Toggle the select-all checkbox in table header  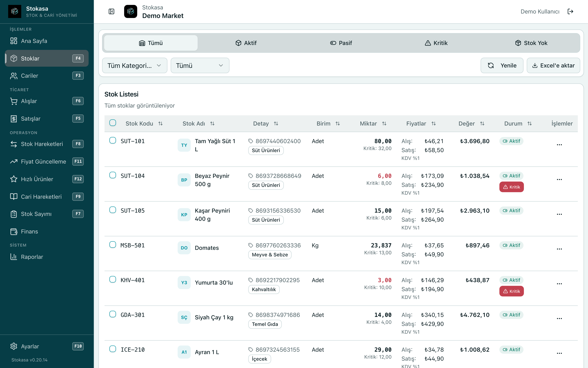pos(112,123)
